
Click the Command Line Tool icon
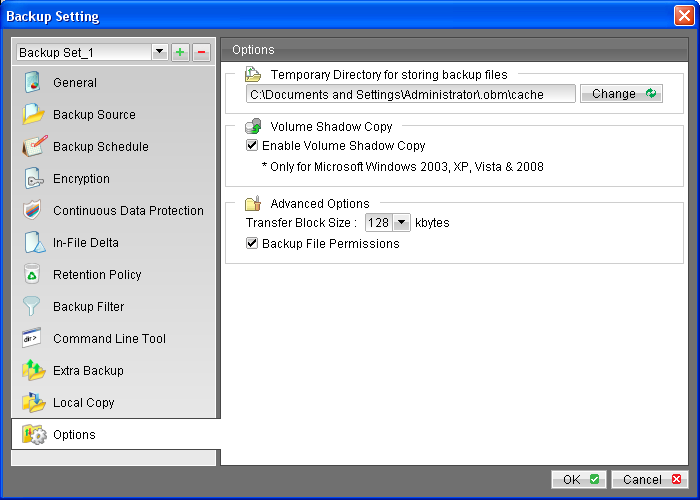[33, 339]
